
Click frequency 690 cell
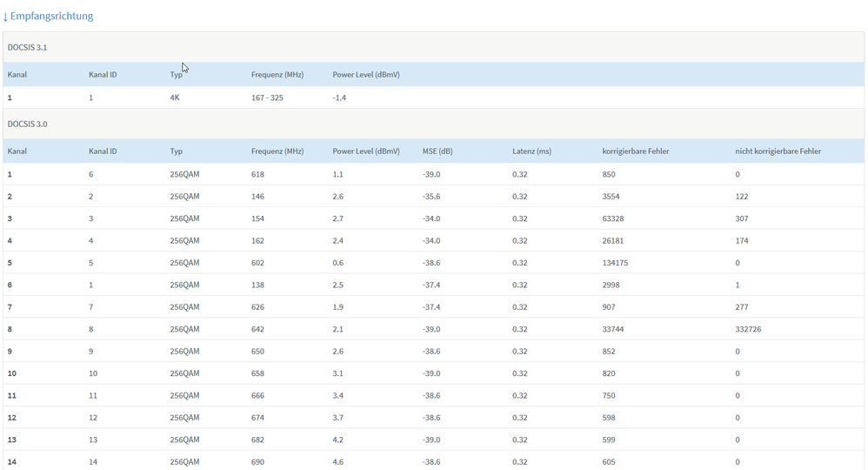258,461
